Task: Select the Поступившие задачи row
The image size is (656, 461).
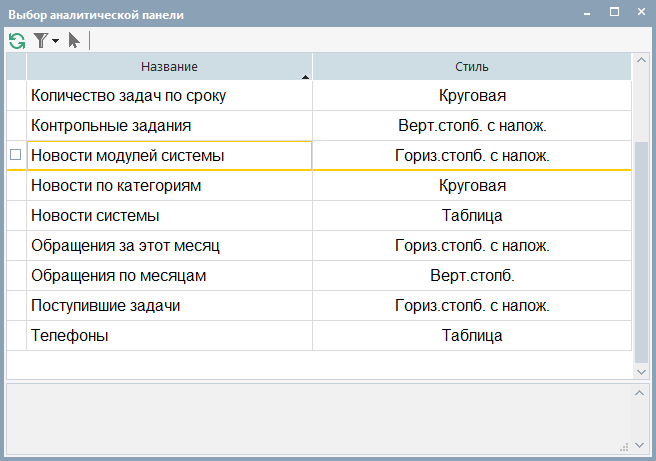Action: coord(318,306)
